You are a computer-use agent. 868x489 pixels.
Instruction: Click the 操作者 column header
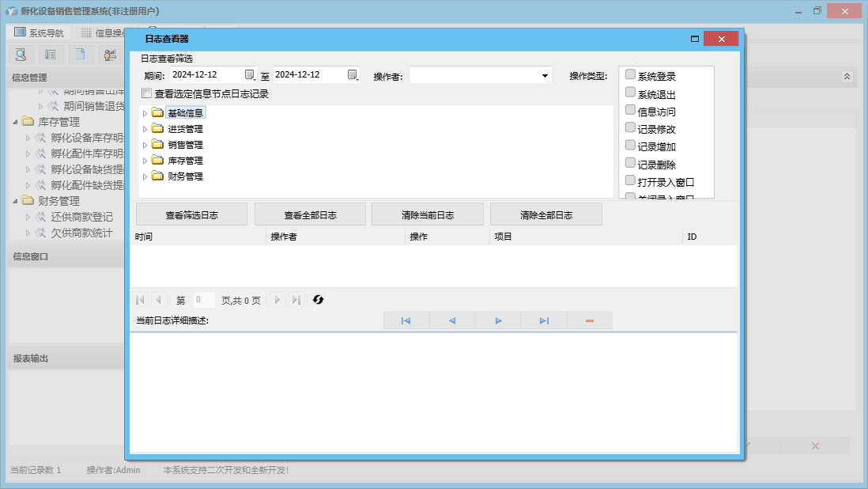[x=335, y=237]
